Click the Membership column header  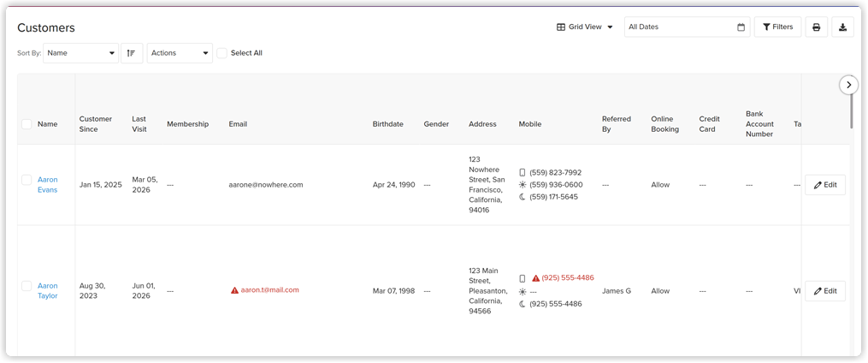(187, 124)
